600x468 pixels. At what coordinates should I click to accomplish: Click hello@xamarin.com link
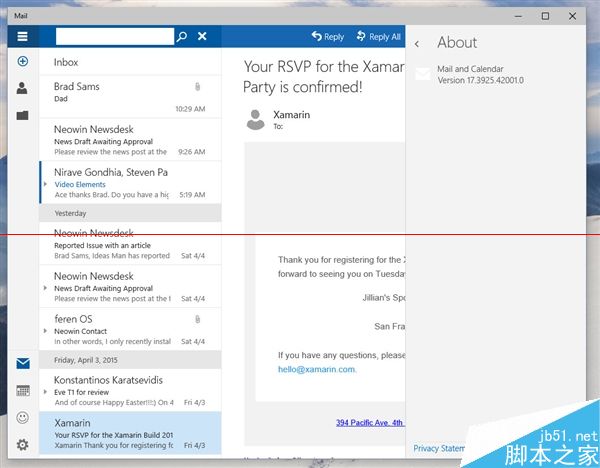coord(317,369)
